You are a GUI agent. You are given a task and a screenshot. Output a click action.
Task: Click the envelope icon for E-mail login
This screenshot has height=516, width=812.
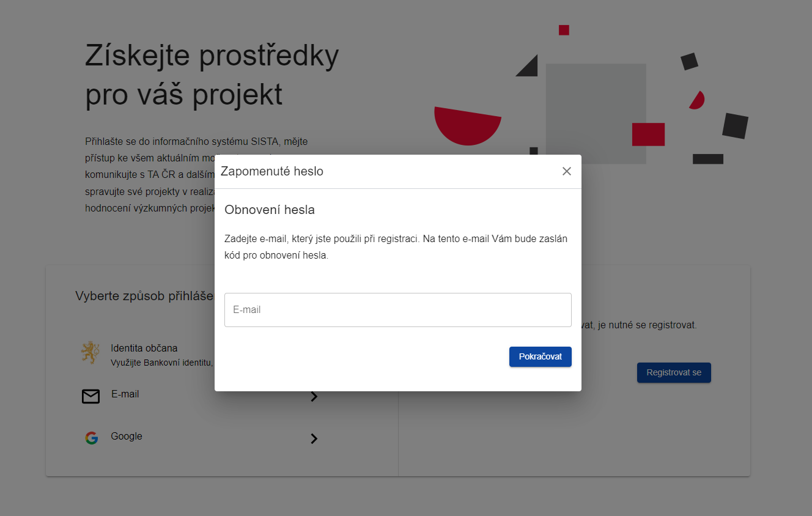pyautogui.click(x=90, y=397)
